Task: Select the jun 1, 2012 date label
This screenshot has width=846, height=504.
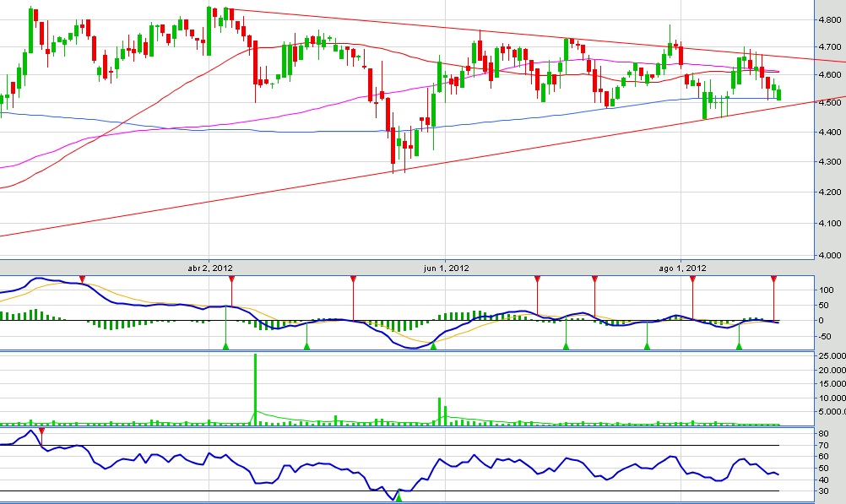Action: [x=447, y=268]
